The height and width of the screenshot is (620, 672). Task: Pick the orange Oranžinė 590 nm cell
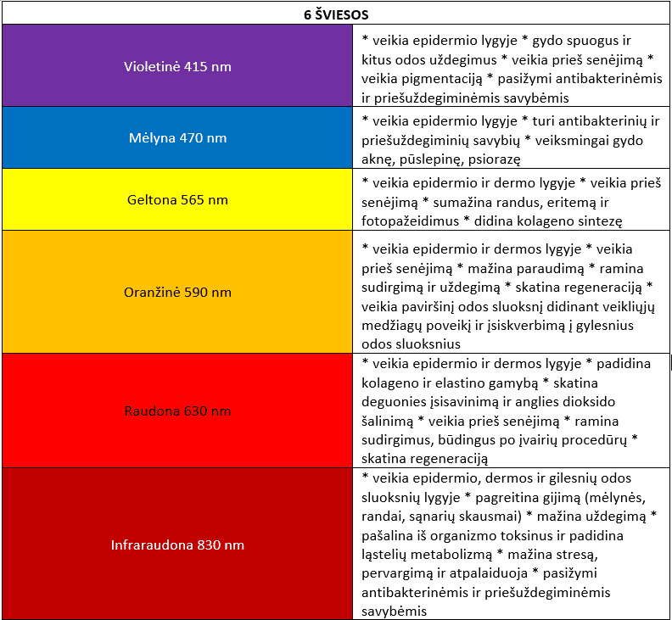pos(177,292)
